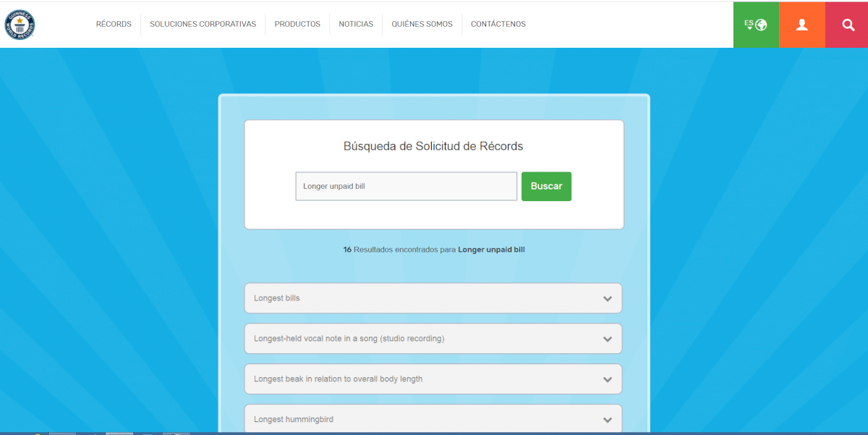Click the record search text field
This screenshot has height=435, width=868.
tap(406, 186)
